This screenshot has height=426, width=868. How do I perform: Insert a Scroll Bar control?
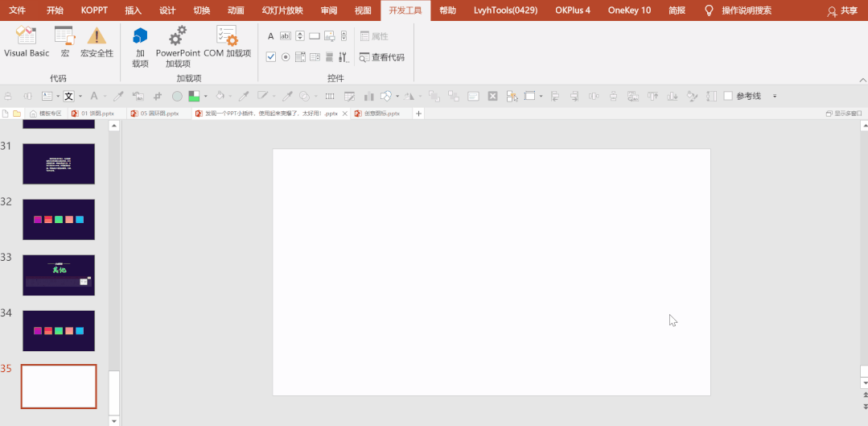(343, 36)
